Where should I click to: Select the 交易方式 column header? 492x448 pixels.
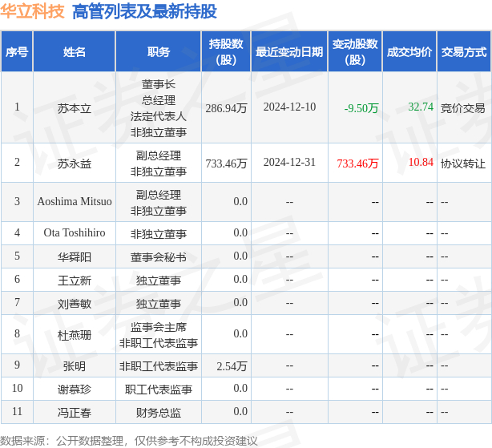pyautogui.click(x=464, y=52)
